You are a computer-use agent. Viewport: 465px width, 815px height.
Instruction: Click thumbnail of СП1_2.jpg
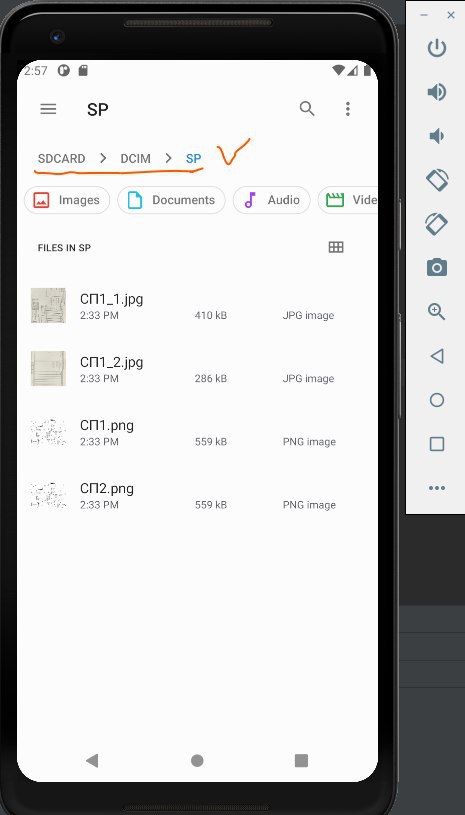[48, 369]
